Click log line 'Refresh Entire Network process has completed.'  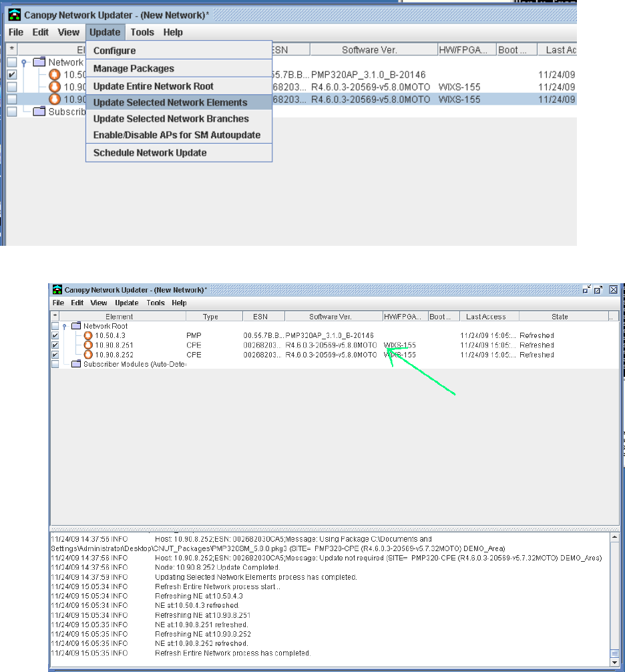tap(232, 653)
